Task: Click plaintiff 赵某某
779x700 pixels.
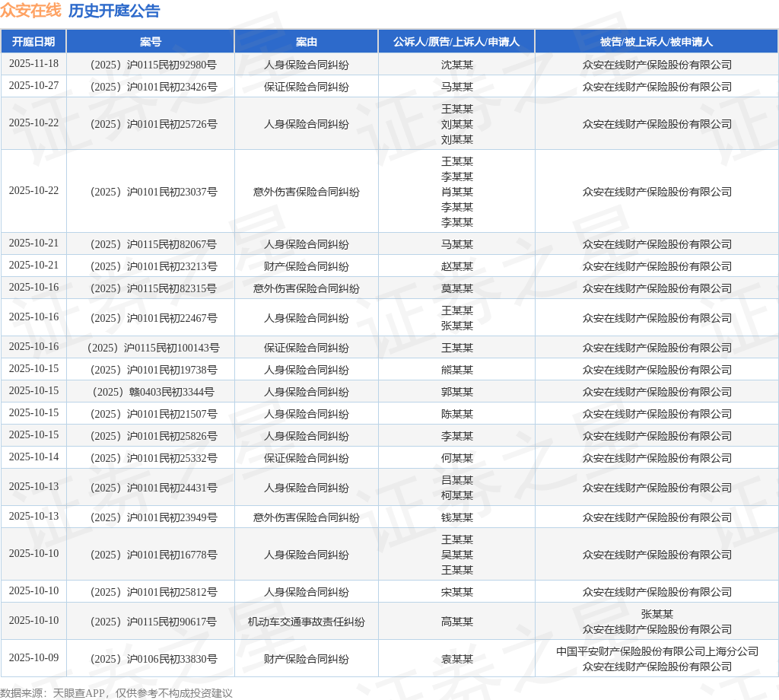Action: click(457, 266)
